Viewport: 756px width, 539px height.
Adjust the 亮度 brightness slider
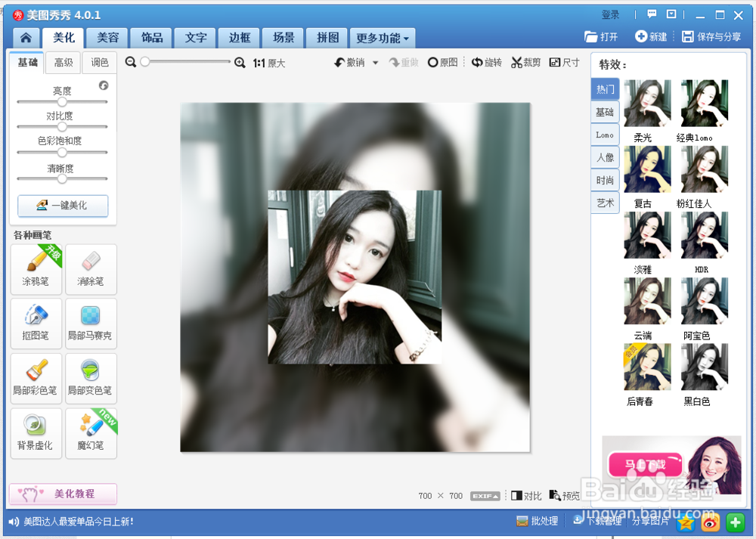click(x=62, y=101)
